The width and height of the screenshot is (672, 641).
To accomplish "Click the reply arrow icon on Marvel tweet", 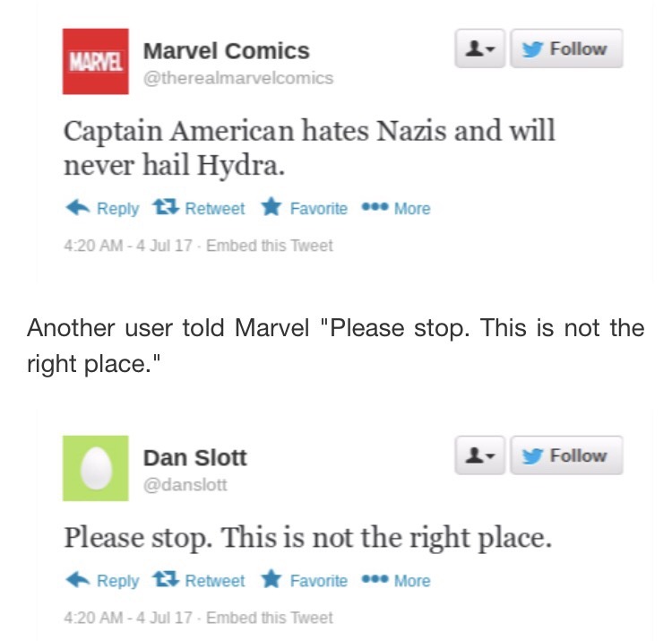I will [x=77, y=208].
